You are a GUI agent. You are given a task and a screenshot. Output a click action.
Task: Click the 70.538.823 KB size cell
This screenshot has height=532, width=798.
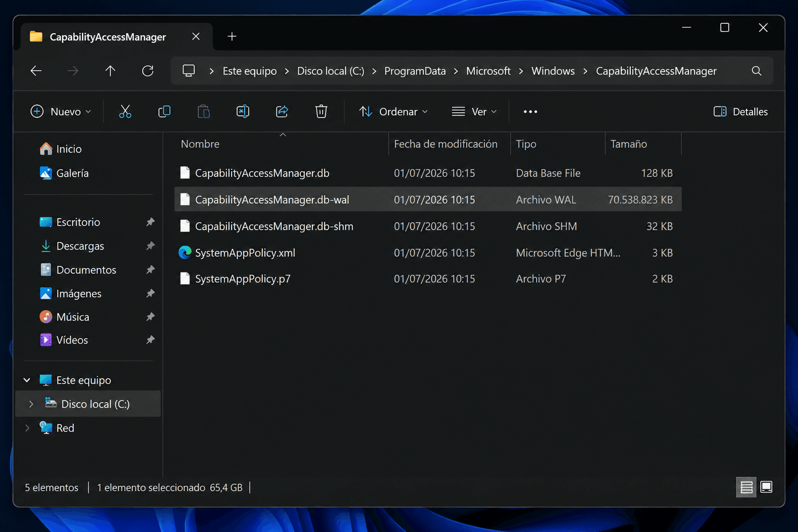pos(640,199)
